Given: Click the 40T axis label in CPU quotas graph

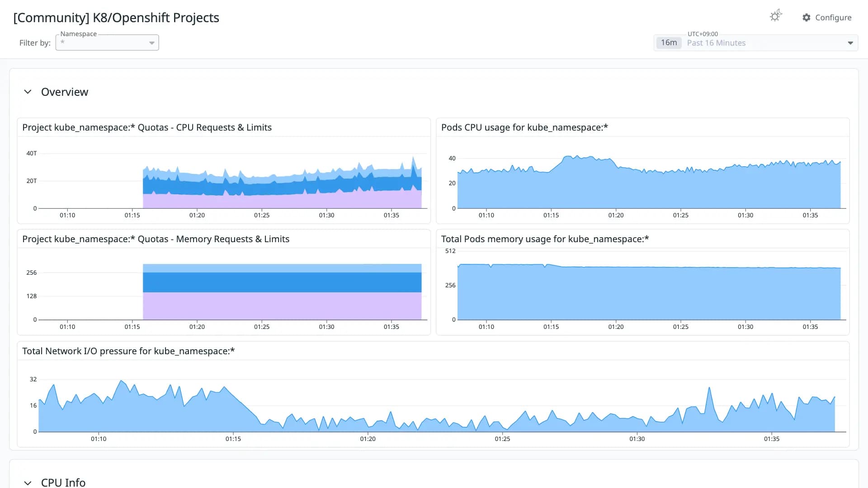Looking at the screenshot, I should 32,153.
